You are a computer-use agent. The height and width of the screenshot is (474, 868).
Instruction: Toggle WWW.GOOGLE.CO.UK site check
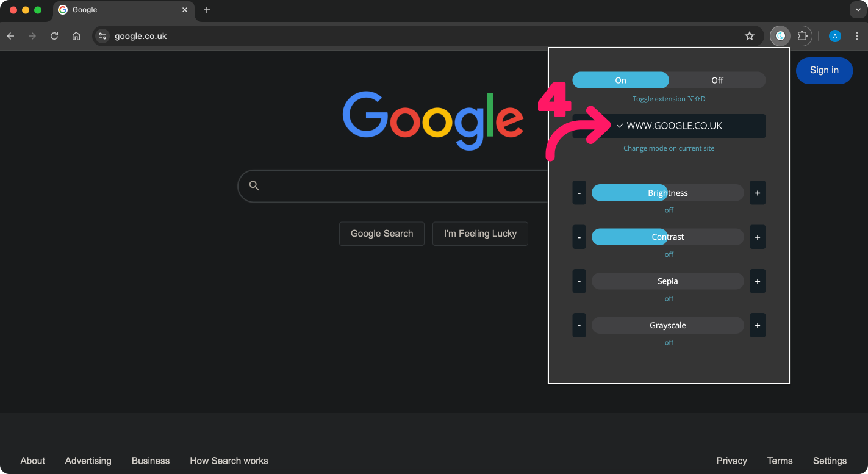pyautogui.click(x=669, y=126)
